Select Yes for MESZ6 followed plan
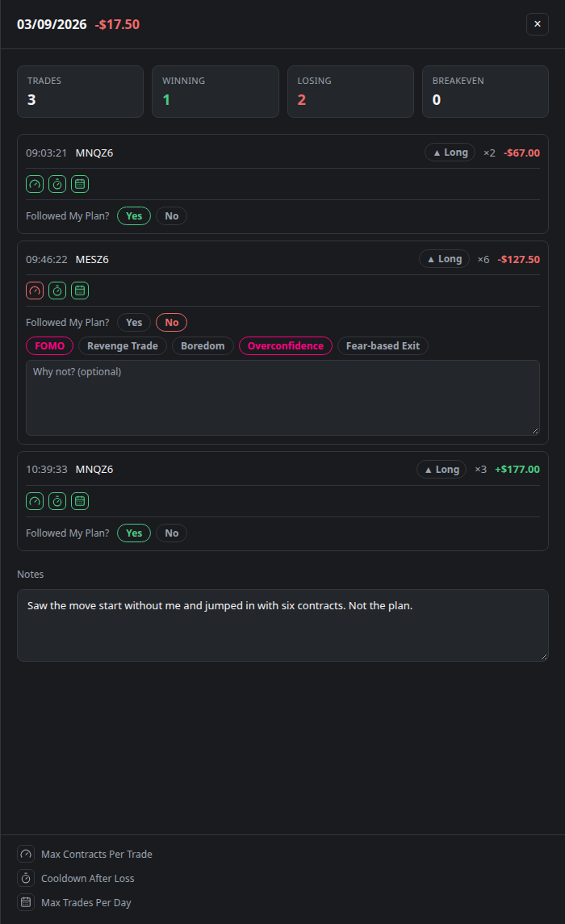565x924 pixels. (x=134, y=322)
